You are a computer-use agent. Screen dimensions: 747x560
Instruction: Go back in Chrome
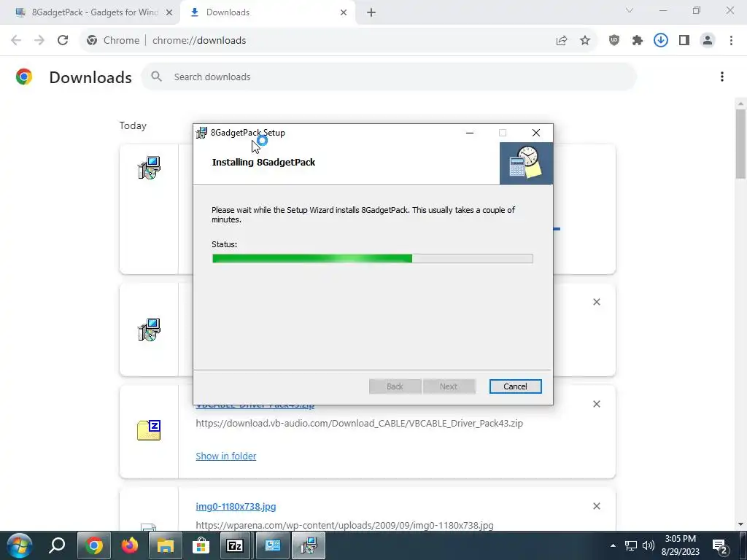16,40
